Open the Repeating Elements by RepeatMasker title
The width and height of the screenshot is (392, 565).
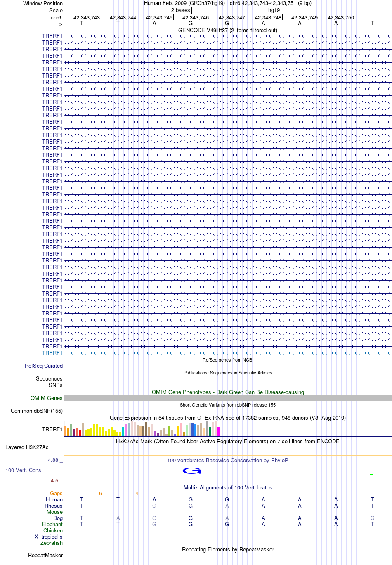228,550
